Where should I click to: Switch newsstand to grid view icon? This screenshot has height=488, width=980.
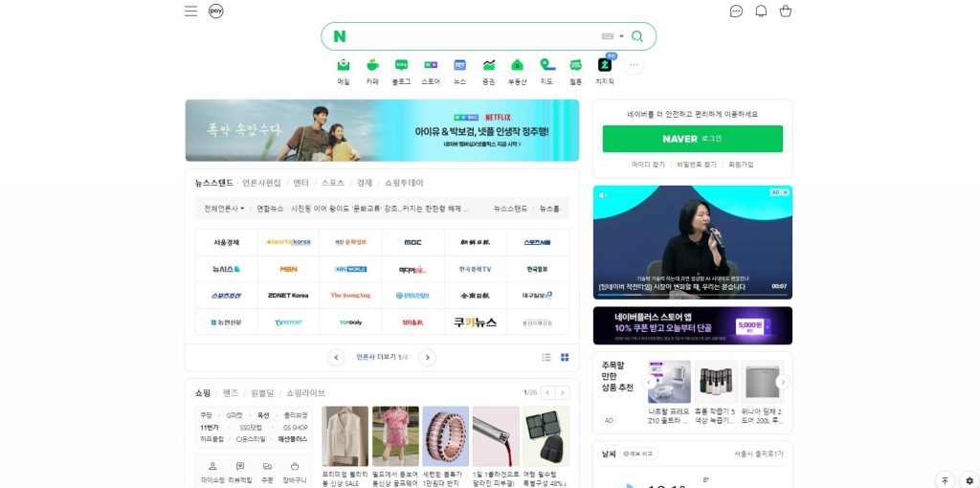click(565, 358)
